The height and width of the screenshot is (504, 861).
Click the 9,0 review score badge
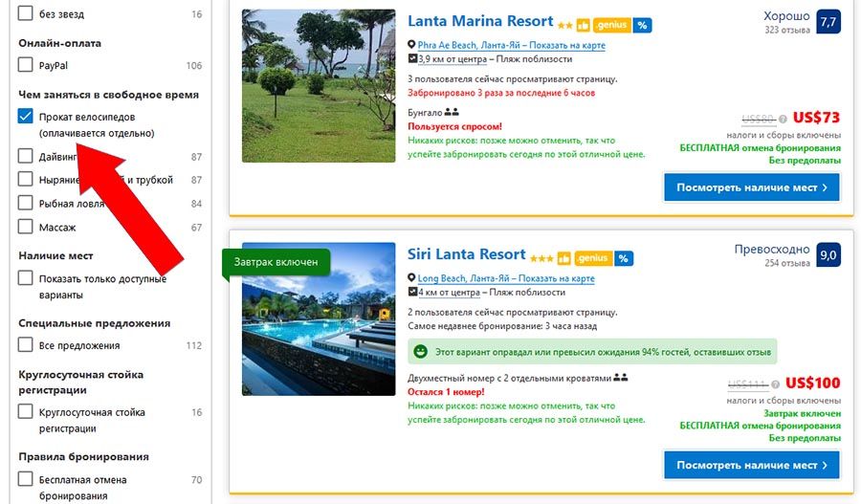tap(828, 255)
